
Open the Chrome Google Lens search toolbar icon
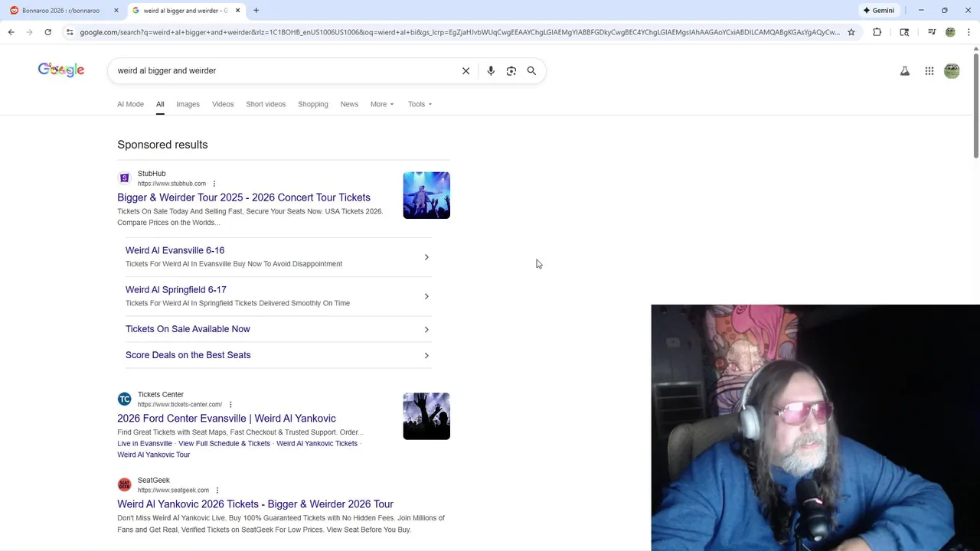click(x=904, y=32)
